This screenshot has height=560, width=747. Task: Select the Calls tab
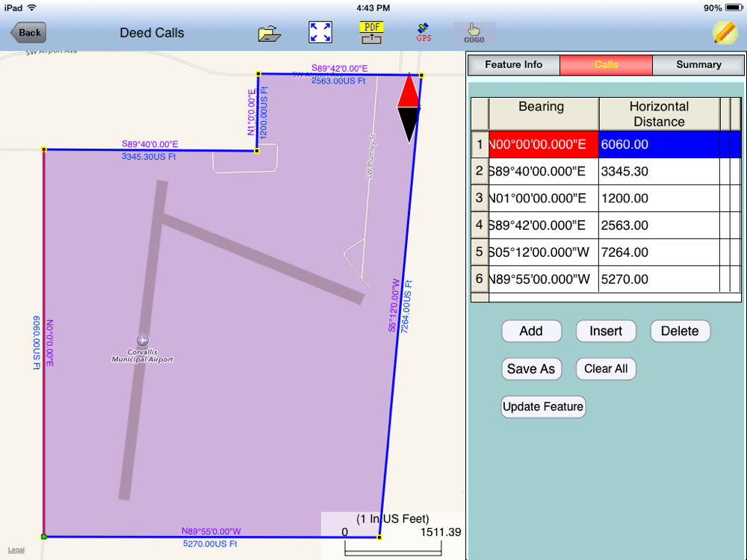[606, 65]
